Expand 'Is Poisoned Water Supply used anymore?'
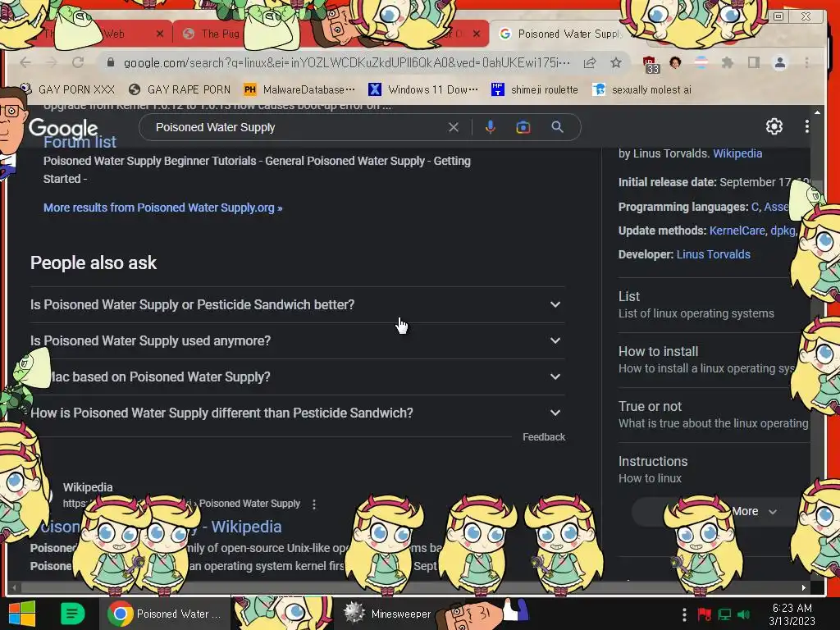This screenshot has height=630, width=840. [297, 340]
